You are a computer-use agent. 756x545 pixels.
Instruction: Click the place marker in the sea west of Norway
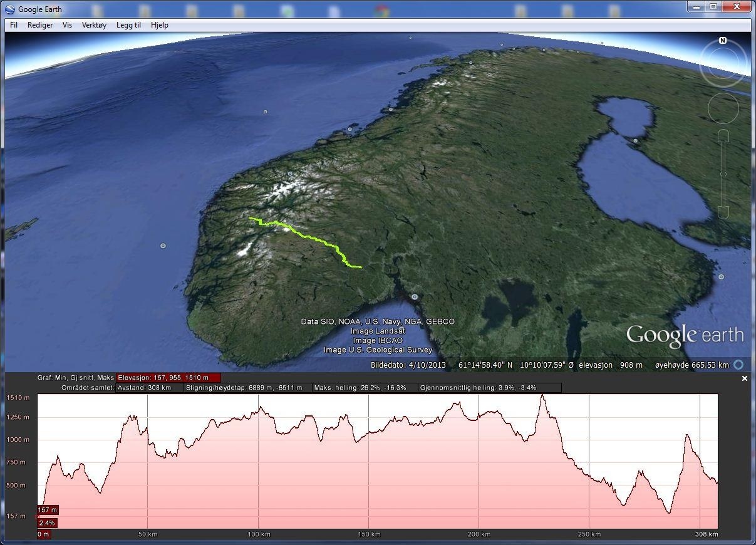pos(163,246)
